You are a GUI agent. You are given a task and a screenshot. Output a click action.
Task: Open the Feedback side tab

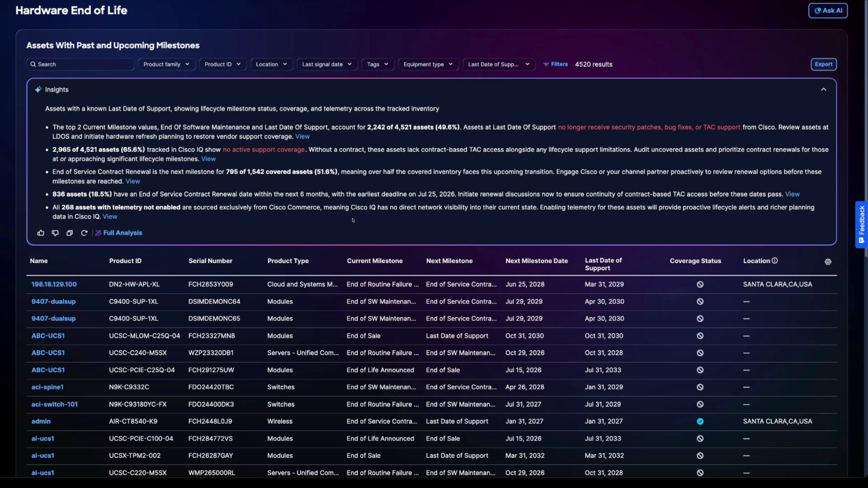pos(861,224)
